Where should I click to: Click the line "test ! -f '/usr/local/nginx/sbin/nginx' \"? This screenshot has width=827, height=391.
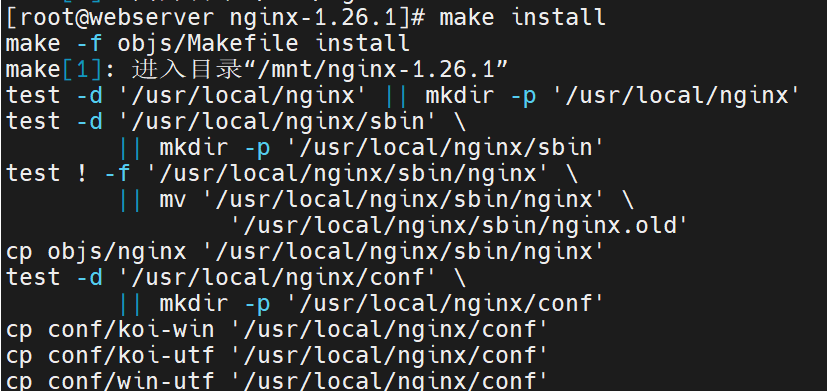292,174
